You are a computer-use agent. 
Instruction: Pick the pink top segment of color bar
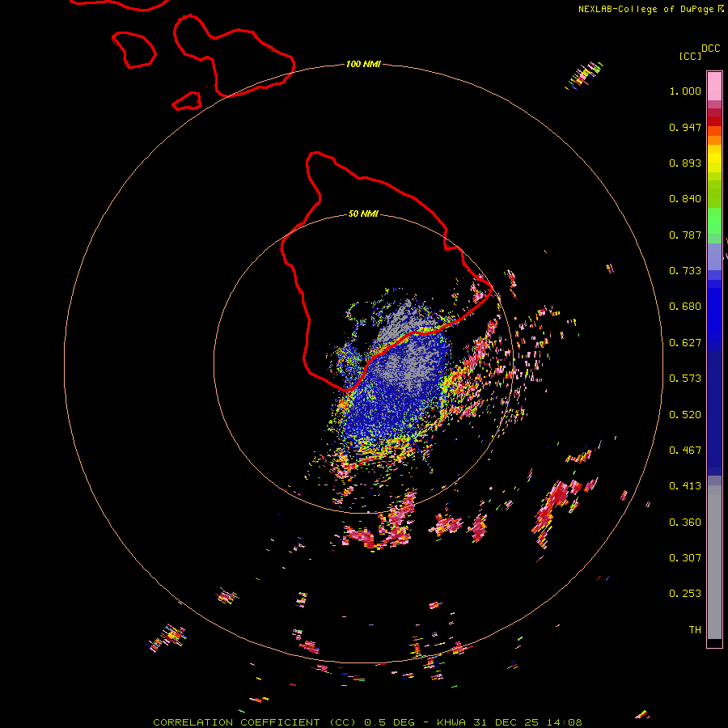pos(714,86)
